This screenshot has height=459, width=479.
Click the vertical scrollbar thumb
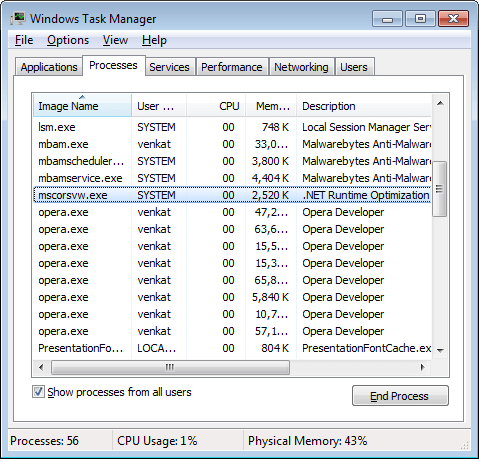(440, 189)
